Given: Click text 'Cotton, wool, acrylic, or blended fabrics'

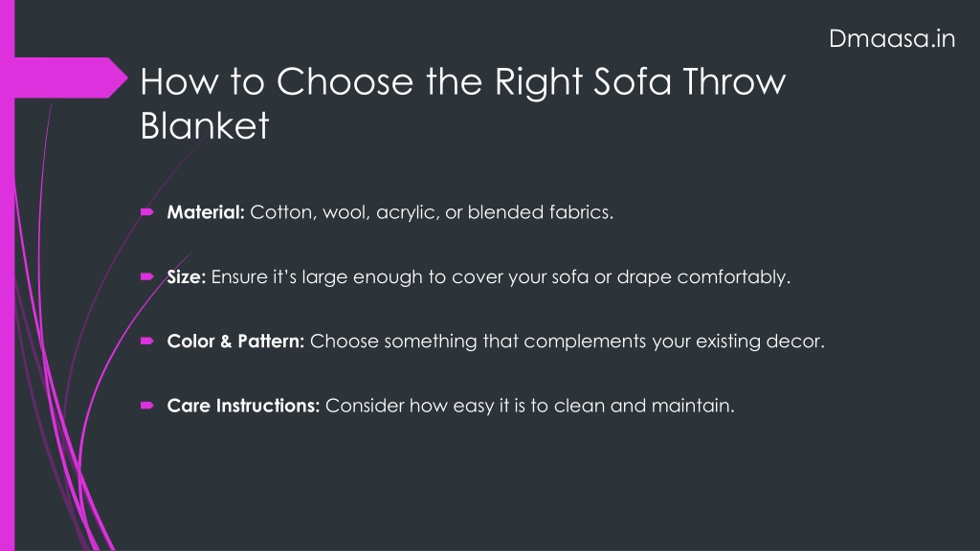Looking at the screenshot, I should pyautogui.click(x=430, y=212).
